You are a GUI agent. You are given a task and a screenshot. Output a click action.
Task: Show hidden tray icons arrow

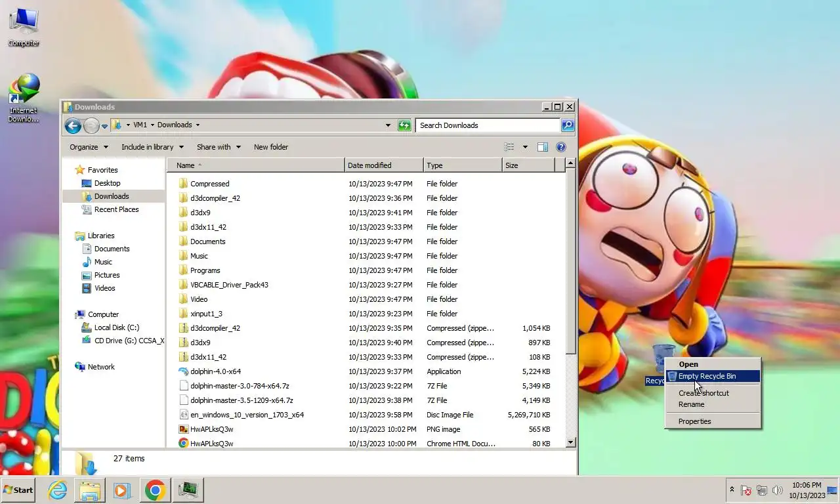pos(732,490)
